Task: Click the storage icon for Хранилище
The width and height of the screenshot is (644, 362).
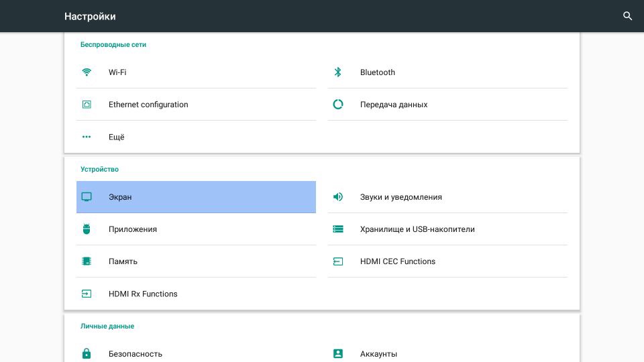Action: click(x=338, y=229)
